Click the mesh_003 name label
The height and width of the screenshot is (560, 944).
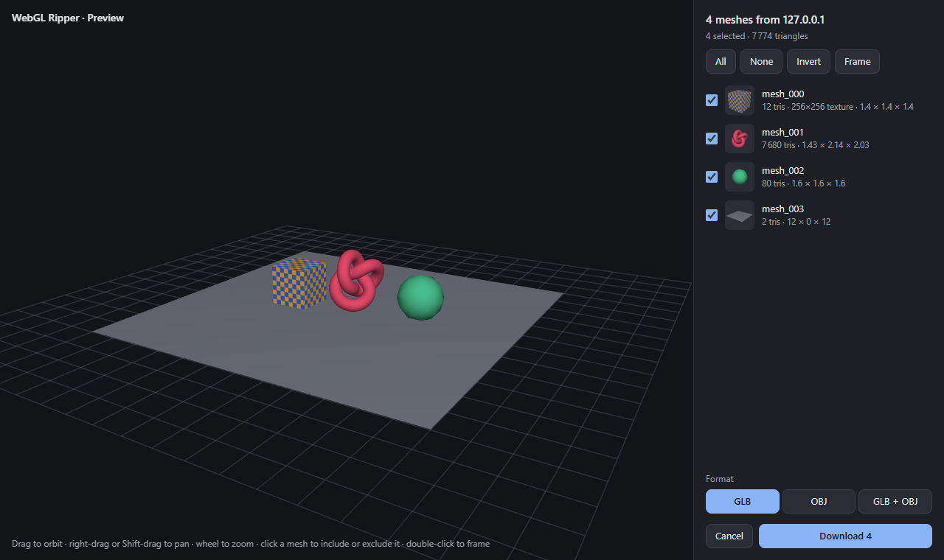pyautogui.click(x=782, y=209)
